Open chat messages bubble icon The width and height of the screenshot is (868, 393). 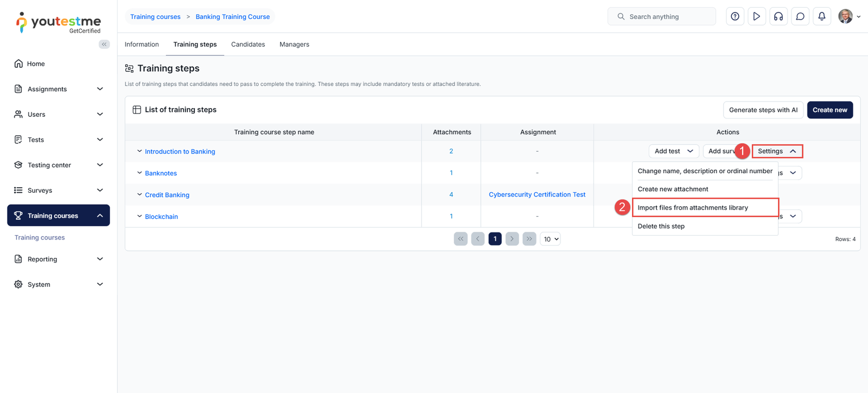tap(800, 16)
